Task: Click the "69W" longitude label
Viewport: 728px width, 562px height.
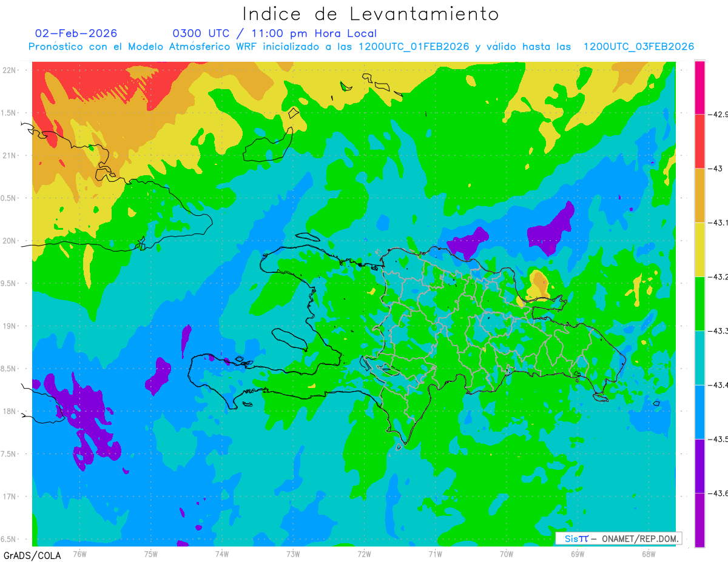Action: pyautogui.click(x=578, y=554)
